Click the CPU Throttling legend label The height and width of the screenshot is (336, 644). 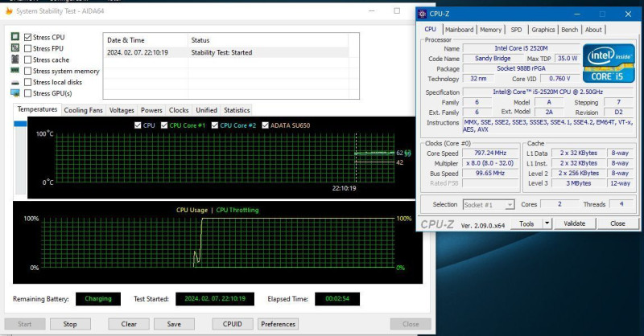237,210
